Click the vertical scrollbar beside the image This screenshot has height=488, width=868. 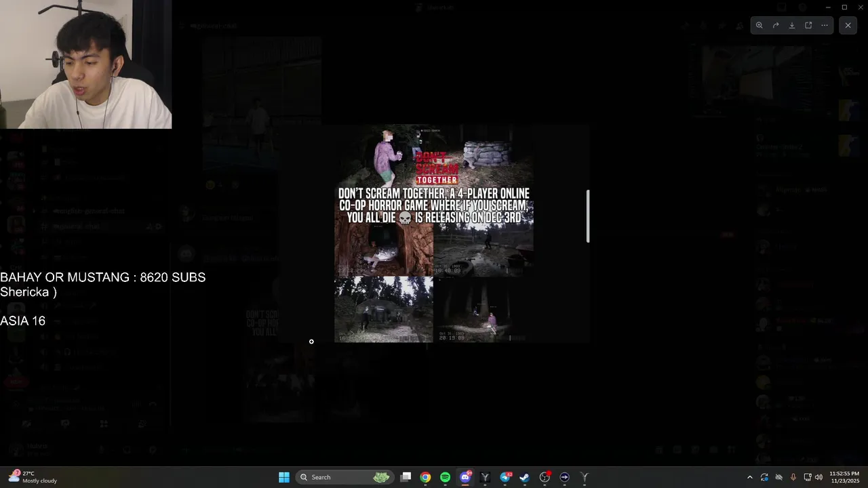click(x=588, y=216)
